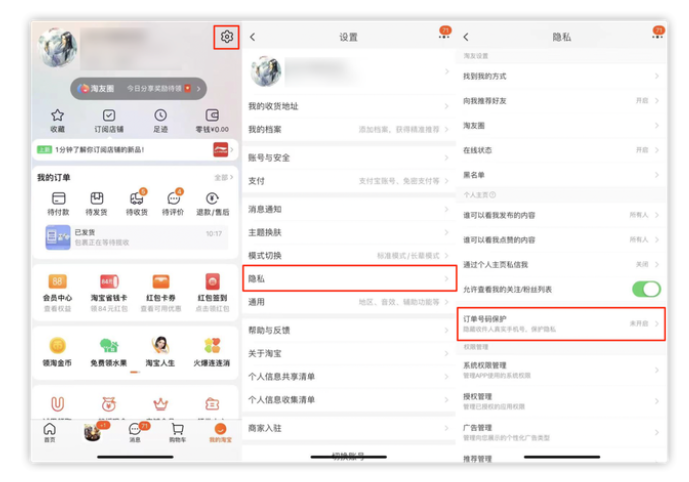Open 个人信息收集清单 row
Image resolution: width=689 pixels, height=482 pixels.
(349, 400)
